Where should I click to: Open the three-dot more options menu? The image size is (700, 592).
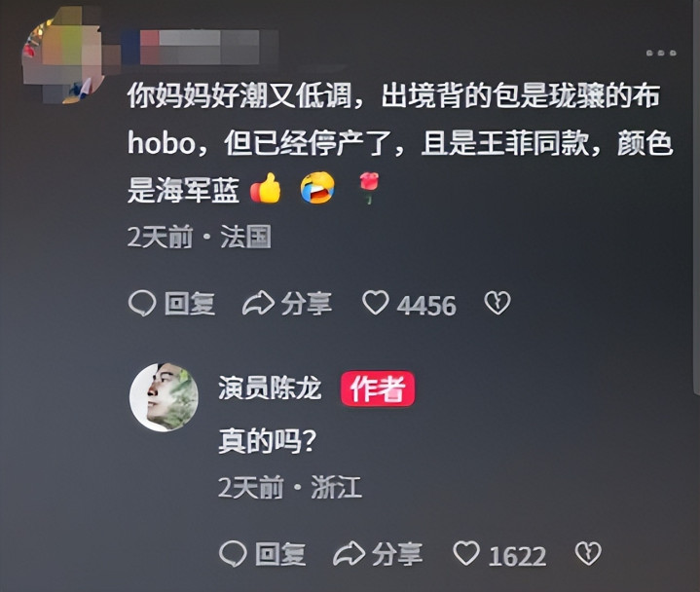tap(661, 53)
